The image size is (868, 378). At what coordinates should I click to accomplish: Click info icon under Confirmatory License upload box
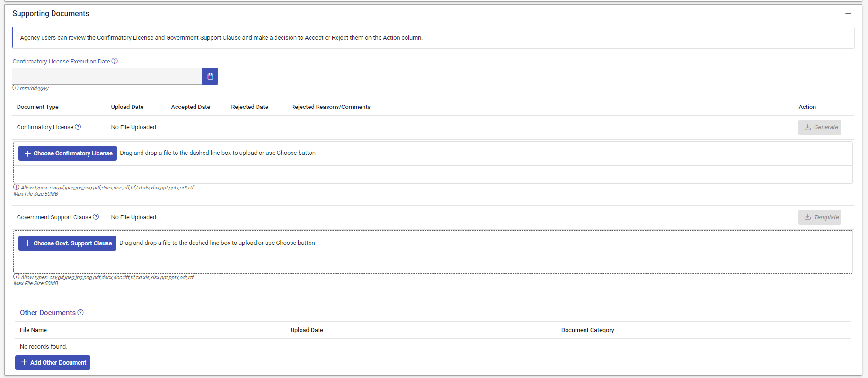click(x=17, y=187)
